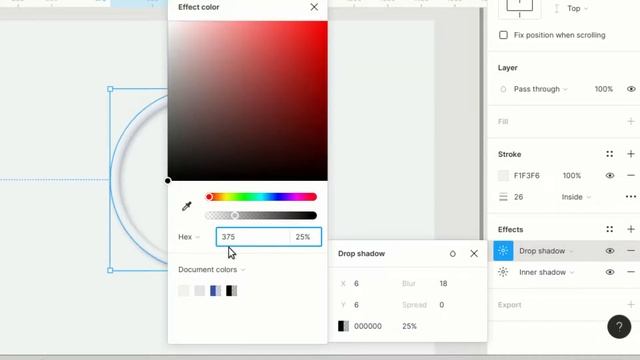The image size is (640, 360).
Task: Expand the Document colors dropdown
Action: (x=211, y=270)
